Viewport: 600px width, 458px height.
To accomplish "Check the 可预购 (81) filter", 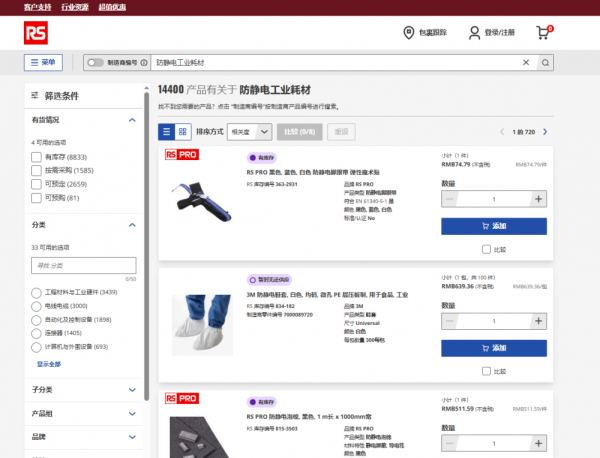I will (x=36, y=198).
